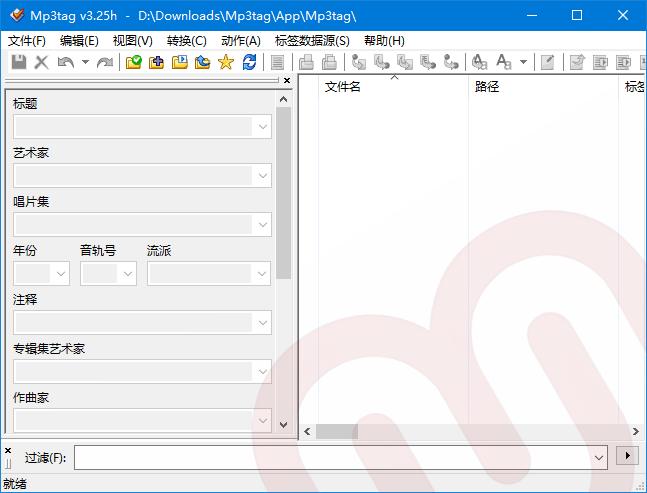Close the tag panel with its X

coord(287,80)
